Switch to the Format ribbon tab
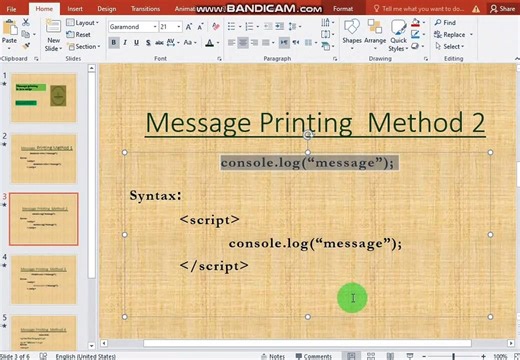Screen dimensions: 520x360 point(343,9)
